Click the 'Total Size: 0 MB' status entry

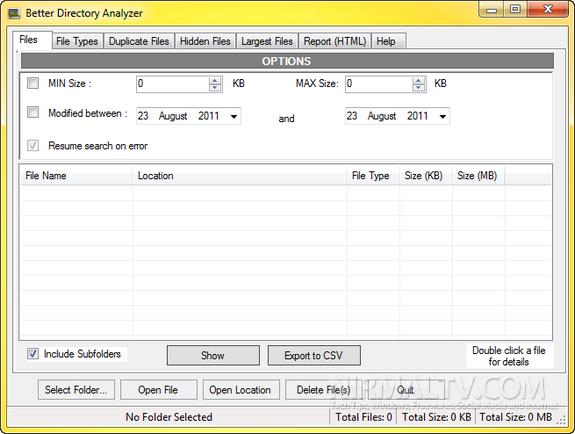(x=516, y=417)
